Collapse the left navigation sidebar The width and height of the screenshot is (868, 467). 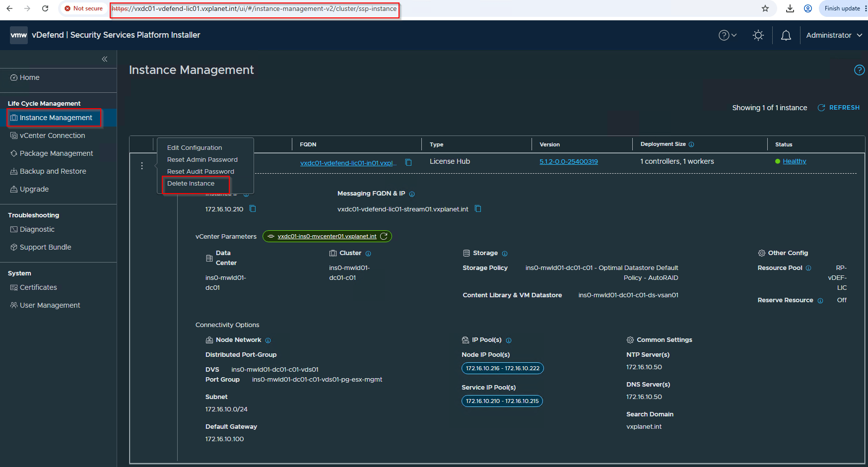pyautogui.click(x=105, y=59)
